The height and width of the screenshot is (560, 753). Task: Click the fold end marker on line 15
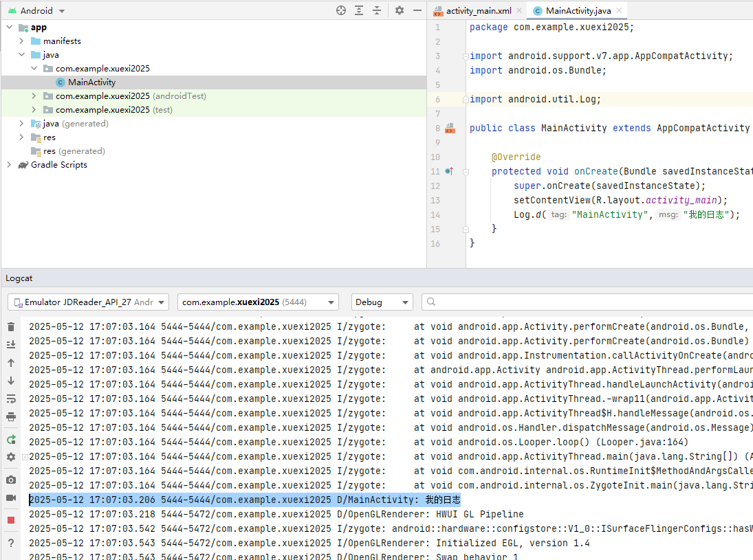[x=466, y=229]
